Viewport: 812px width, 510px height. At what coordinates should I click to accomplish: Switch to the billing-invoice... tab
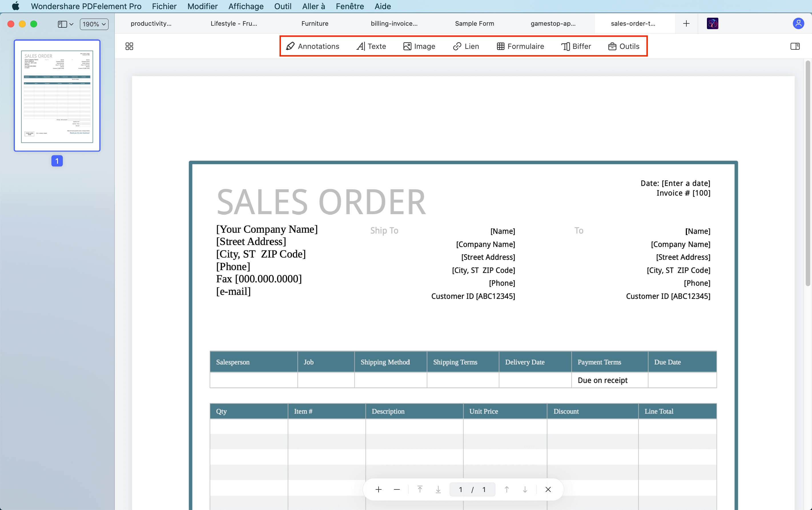click(394, 23)
